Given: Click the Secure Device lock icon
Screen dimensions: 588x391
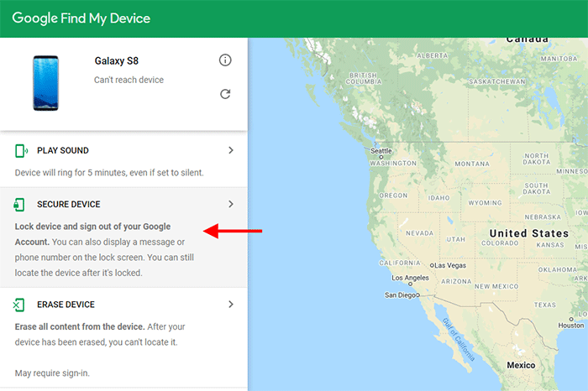Looking at the screenshot, I should pyautogui.click(x=19, y=205).
